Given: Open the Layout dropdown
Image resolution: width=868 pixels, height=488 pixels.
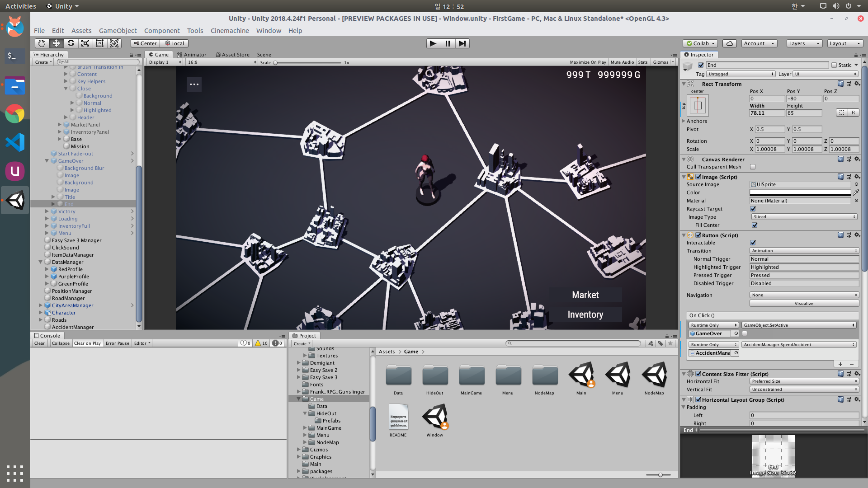Looking at the screenshot, I should pyautogui.click(x=845, y=43).
